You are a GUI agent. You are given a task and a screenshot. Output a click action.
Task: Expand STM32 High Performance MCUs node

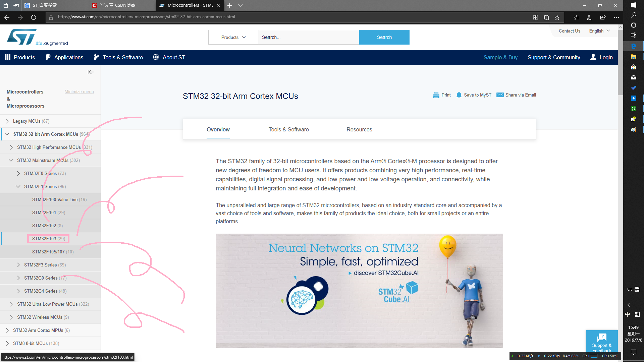coord(11,147)
